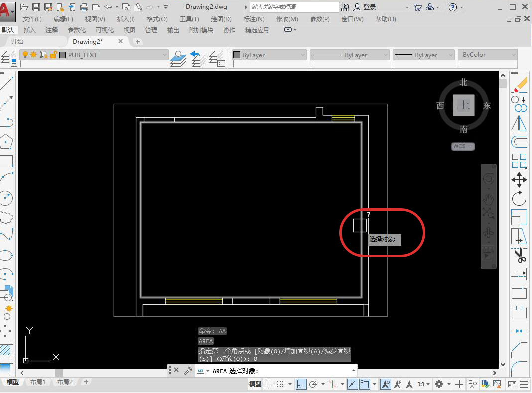The width and height of the screenshot is (532, 393).
Task: Select the Extend tool
Action: coord(519,274)
